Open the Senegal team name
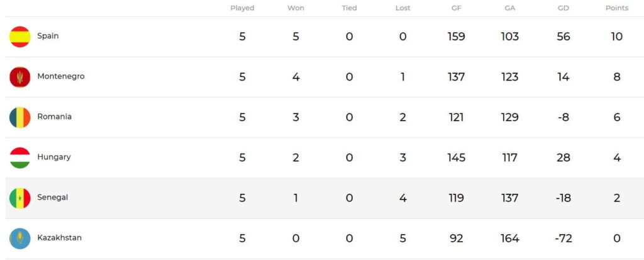Image resolution: width=644 pixels, height=260 pixels. [53, 197]
